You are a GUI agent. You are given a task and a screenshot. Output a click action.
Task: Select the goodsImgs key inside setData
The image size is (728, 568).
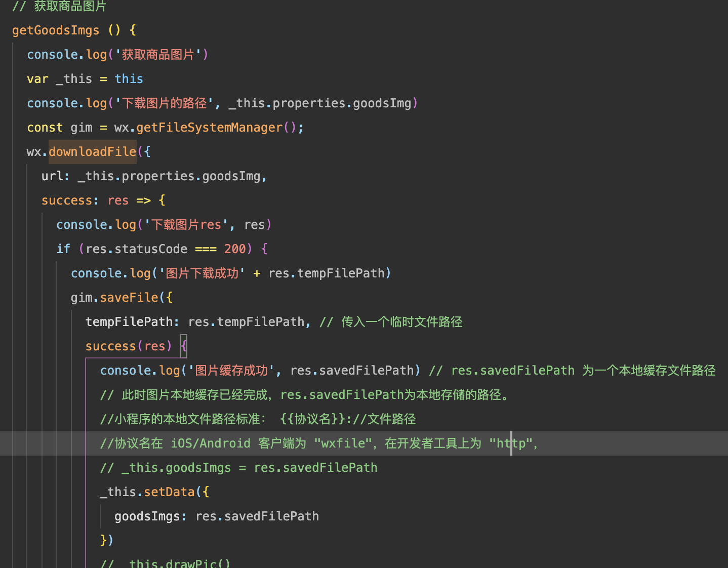(x=148, y=516)
